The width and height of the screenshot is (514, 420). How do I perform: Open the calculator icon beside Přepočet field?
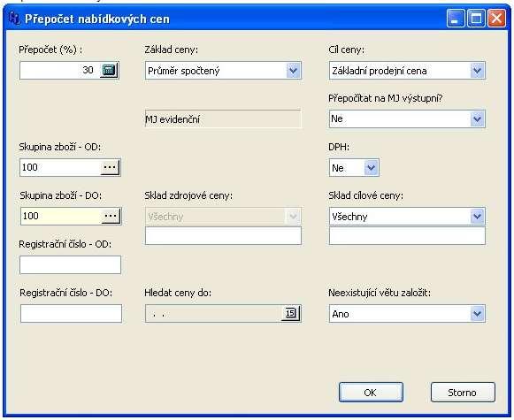109,70
